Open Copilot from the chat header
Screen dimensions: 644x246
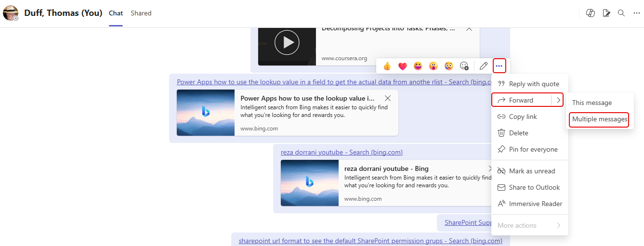click(x=590, y=13)
